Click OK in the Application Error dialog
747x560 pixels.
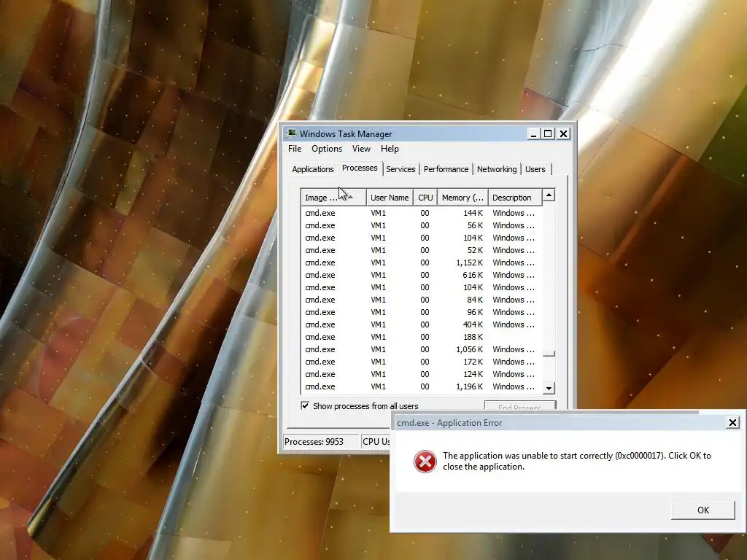pos(703,510)
